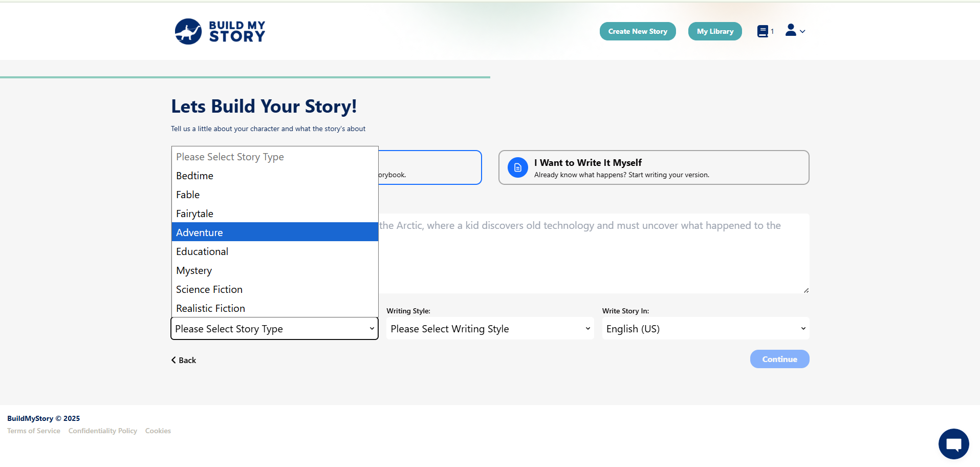Screen dimensions: 980x467
Task: Click the Build My Story dinosaur logo
Action: coord(188,31)
